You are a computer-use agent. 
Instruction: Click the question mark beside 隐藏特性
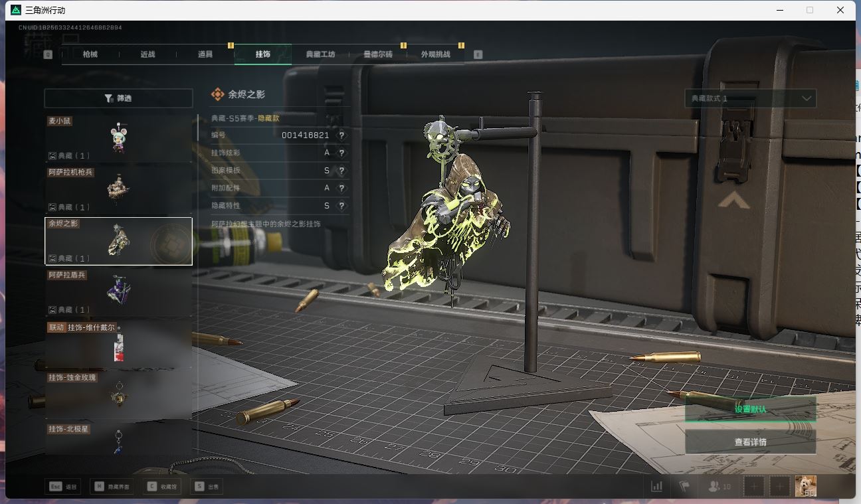[341, 206]
